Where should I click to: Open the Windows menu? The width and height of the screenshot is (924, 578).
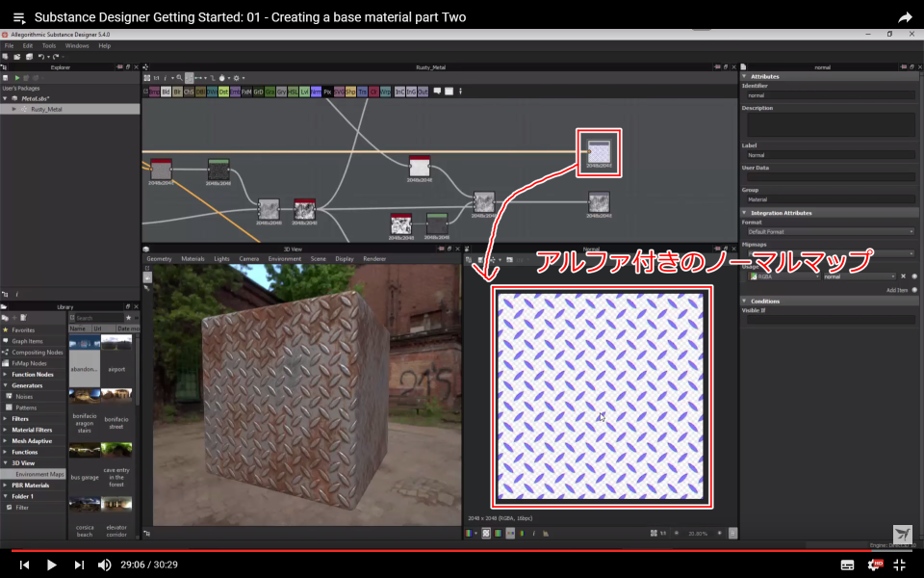click(77, 45)
